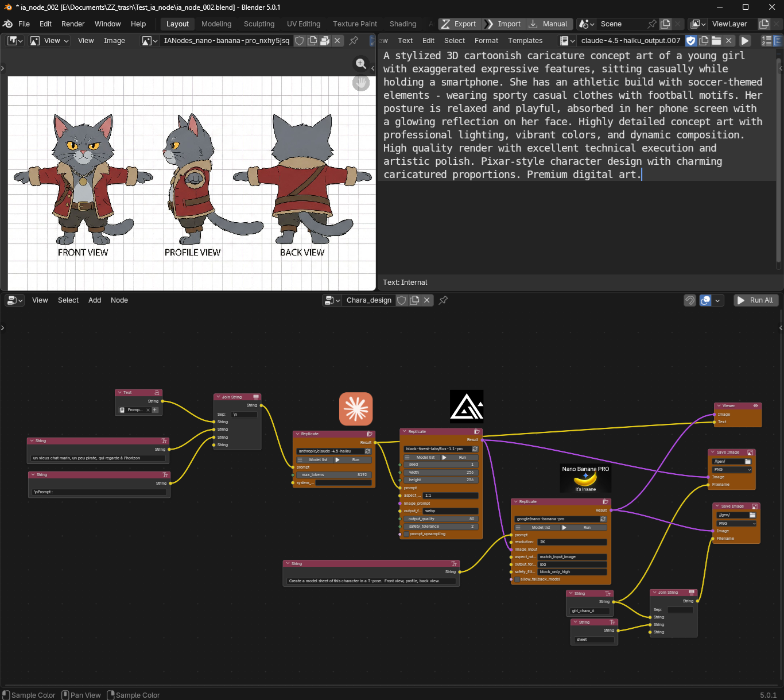Refresh the anthropic/claude-4.5-haiku model
The image size is (784, 700).
[x=368, y=451]
